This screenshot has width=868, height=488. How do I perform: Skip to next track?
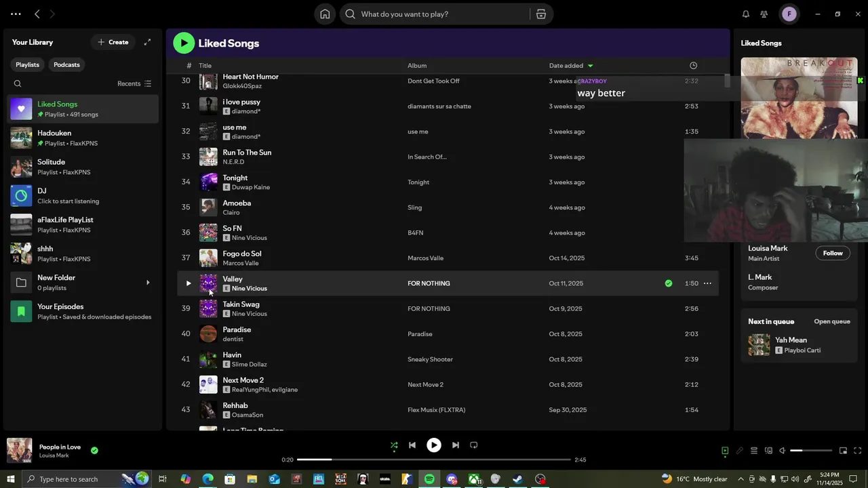[x=456, y=445]
